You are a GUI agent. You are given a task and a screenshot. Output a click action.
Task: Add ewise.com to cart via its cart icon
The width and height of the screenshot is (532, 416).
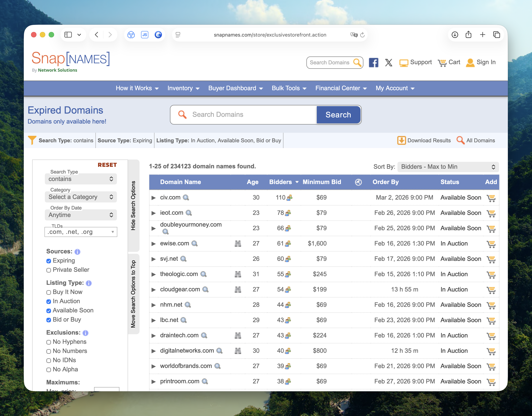click(491, 244)
